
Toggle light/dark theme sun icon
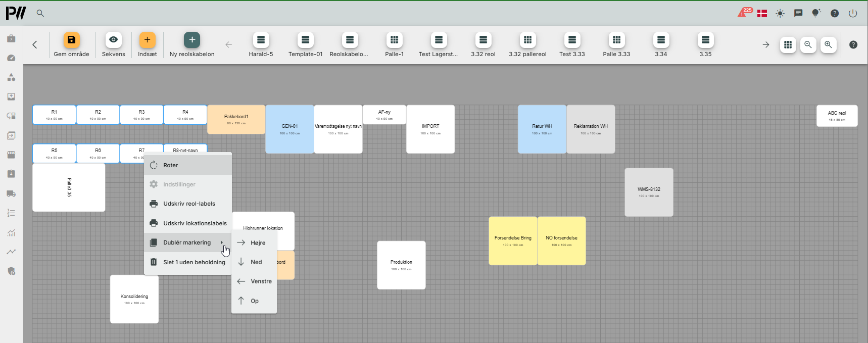pyautogui.click(x=780, y=14)
